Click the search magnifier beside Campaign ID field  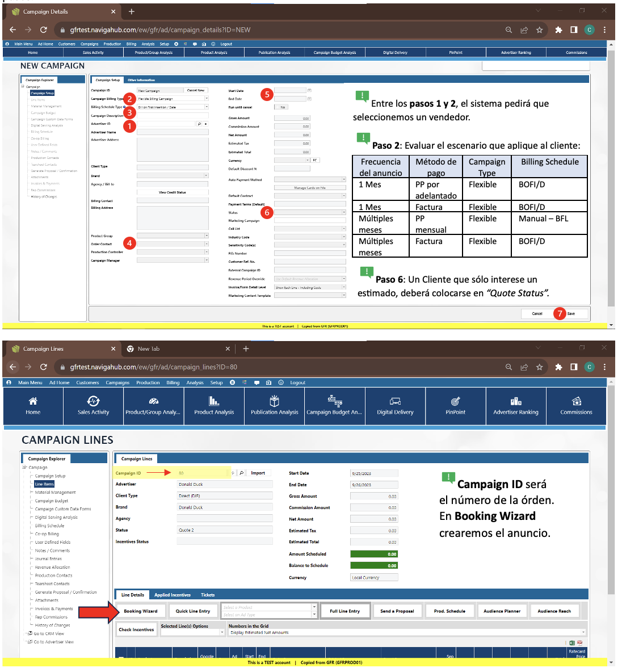(x=242, y=473)
